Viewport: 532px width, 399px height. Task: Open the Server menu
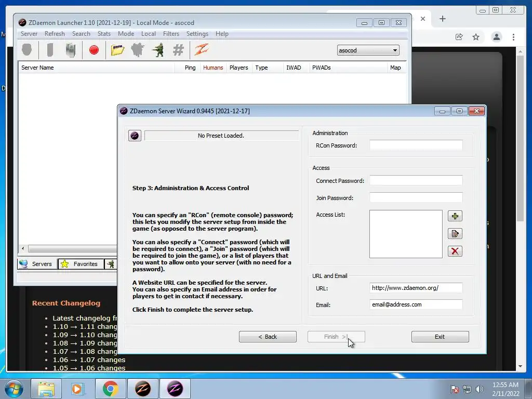tap(29, 34)
